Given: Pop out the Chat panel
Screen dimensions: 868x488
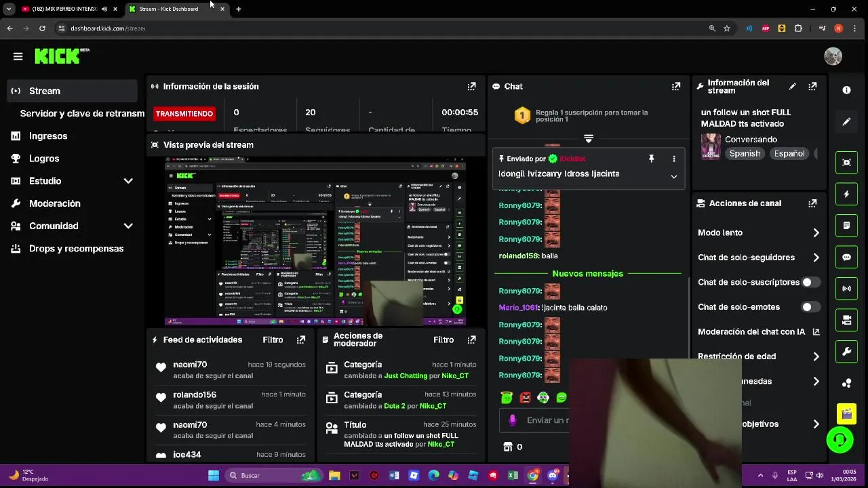Looking at the screenshot, I should tap(675, 86).
